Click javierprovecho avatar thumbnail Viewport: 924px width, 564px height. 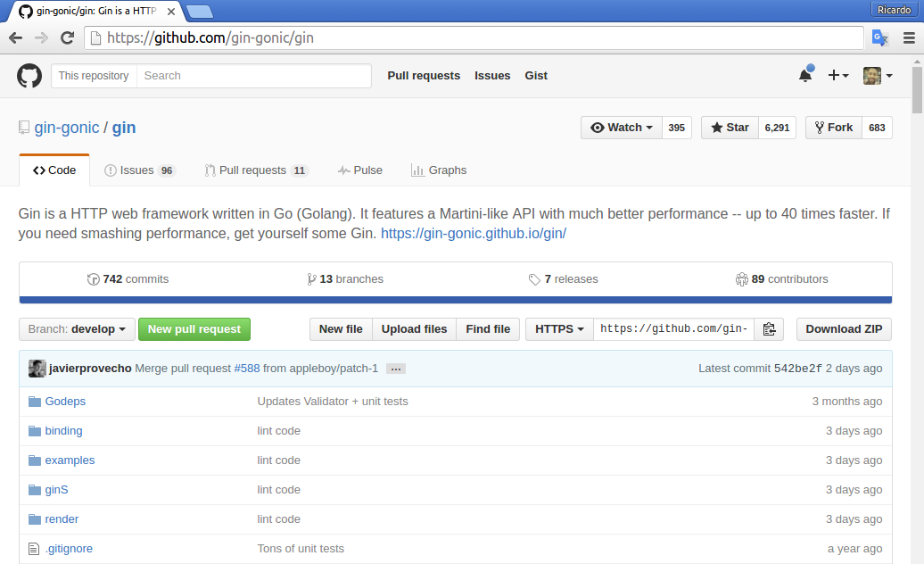[x=37, y=369]
